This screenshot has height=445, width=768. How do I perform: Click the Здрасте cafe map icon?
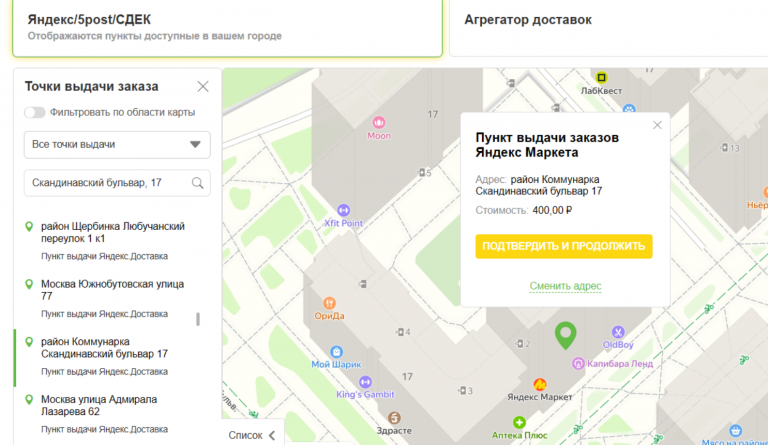394,418
